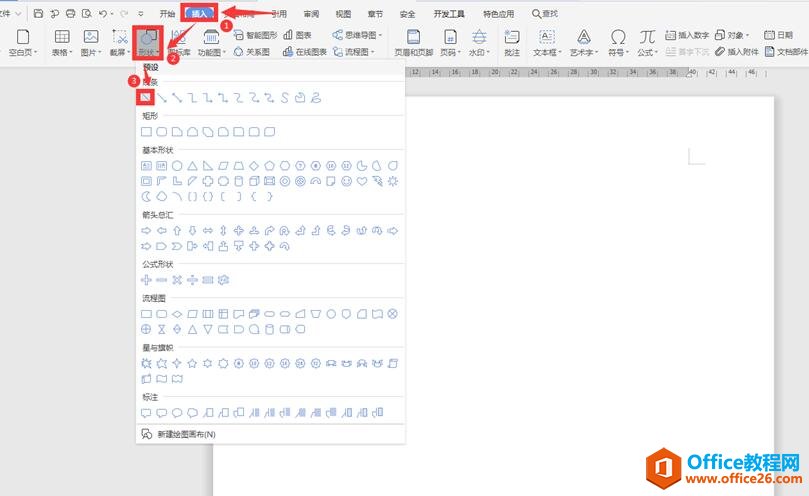Click the save icon in the quick toolbar
This screenshot has width=809, height=496.
38,13
